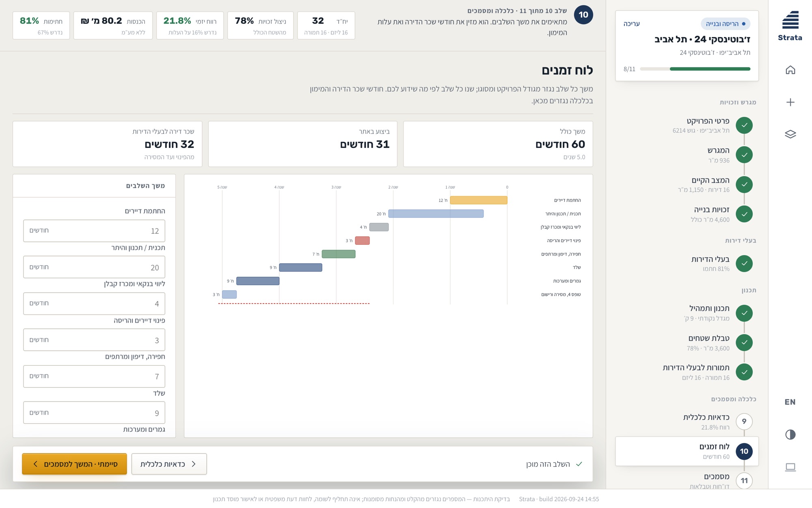Click the הריסה ובנייה project tag

pyautogui.click(x=726, y=24)
